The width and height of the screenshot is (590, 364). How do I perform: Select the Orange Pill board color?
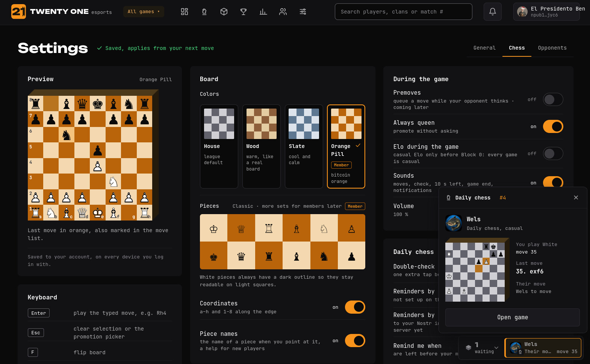point(346,147)
